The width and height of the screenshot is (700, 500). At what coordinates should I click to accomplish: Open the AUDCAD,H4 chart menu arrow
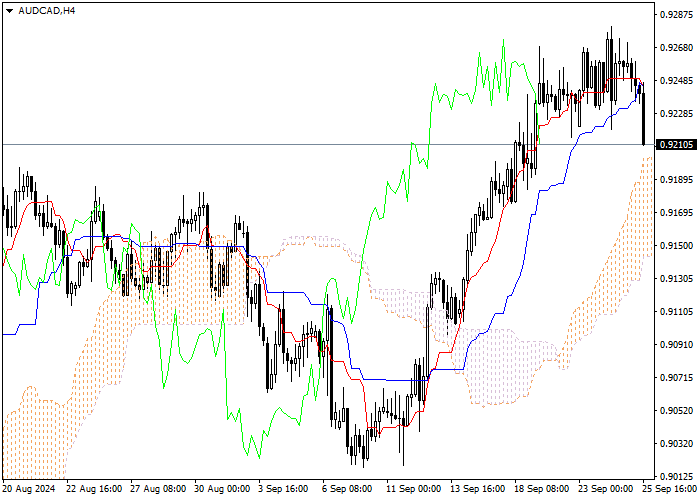pyautogui.click(x=9, y=11)
